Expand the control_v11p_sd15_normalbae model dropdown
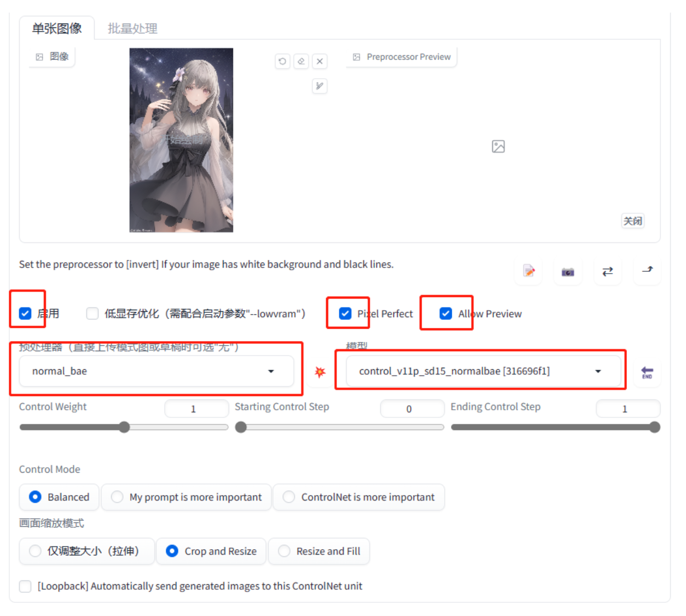This screenshot has height=616, width=686. click(x=481, y=371)
